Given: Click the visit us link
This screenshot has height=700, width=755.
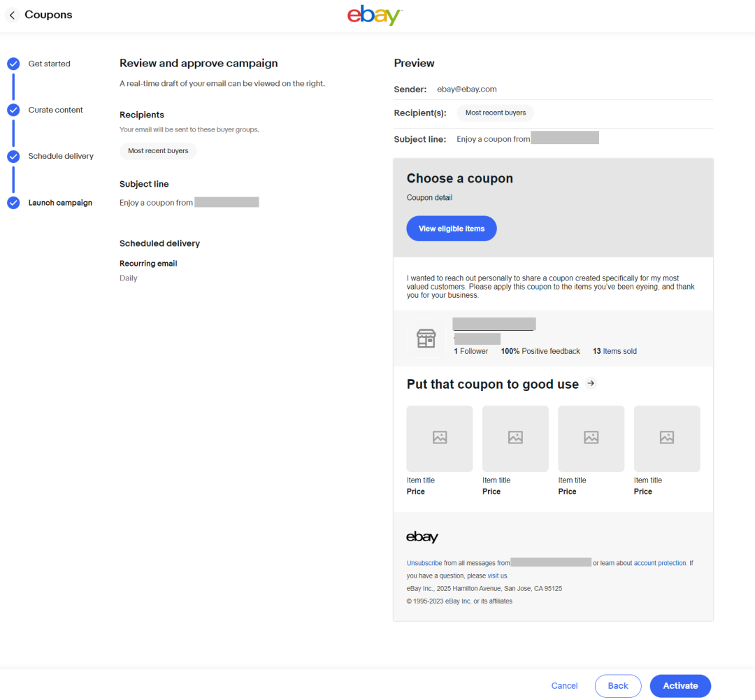Looking at the screenshot, I should click(x=496, y=576).
